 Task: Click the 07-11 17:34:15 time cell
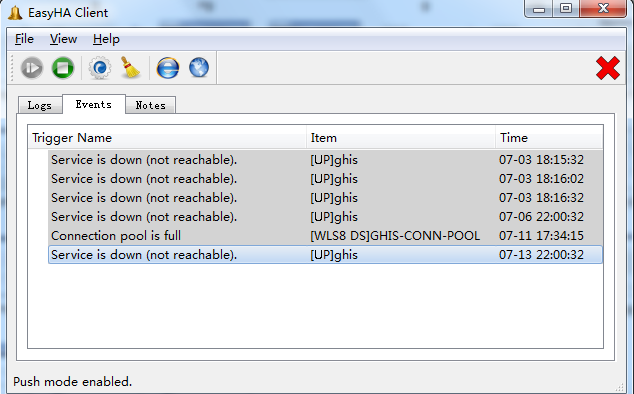click(541, 236)
